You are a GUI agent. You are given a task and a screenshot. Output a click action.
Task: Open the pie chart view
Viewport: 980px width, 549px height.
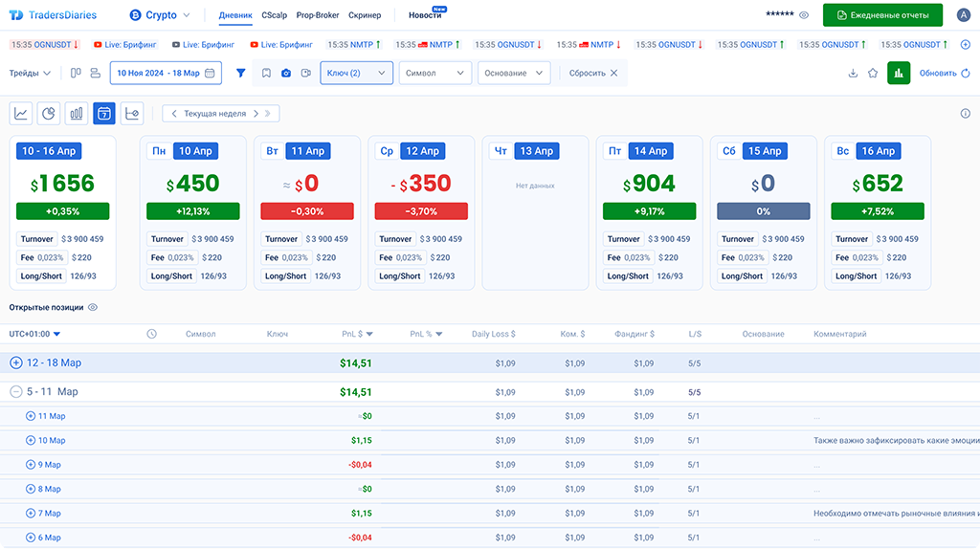point(48,114)
